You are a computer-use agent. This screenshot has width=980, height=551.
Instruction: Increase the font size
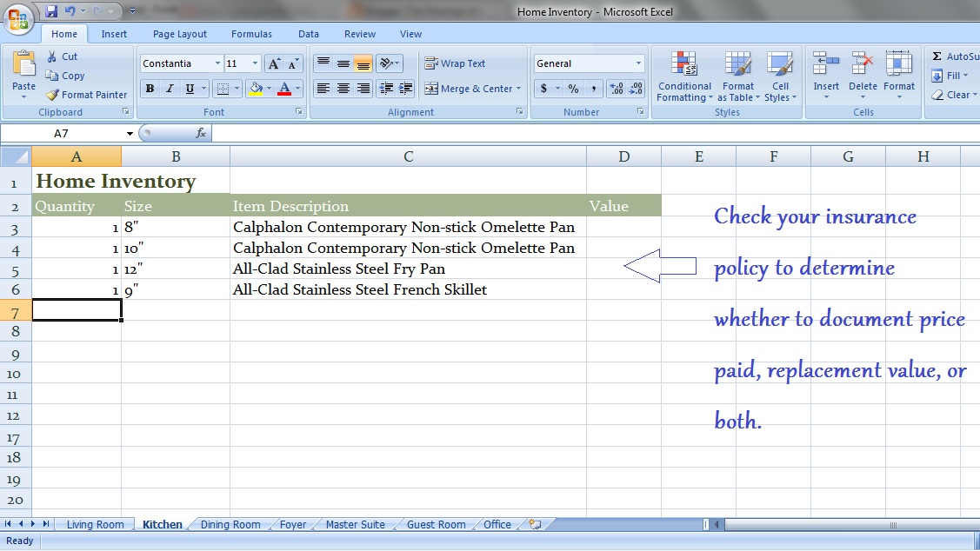coord(274,63)
